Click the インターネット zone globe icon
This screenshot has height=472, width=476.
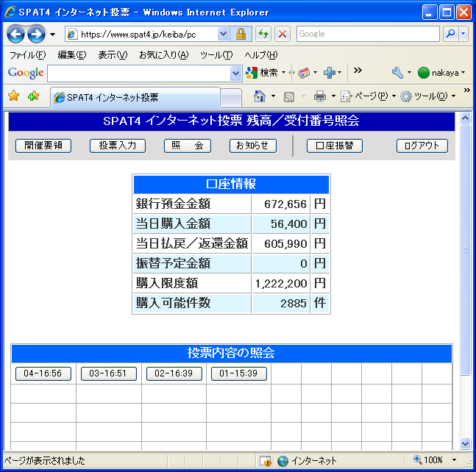click(283, 461)
